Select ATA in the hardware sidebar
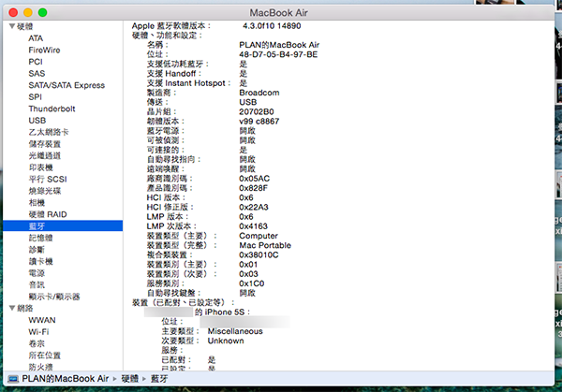 click(x=36, y=38)
